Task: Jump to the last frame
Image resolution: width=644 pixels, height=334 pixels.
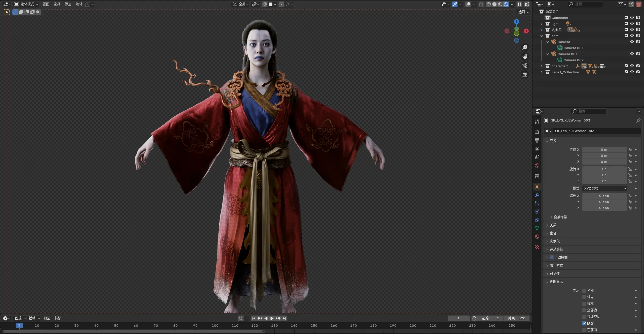Action: (x=284, y=318)
